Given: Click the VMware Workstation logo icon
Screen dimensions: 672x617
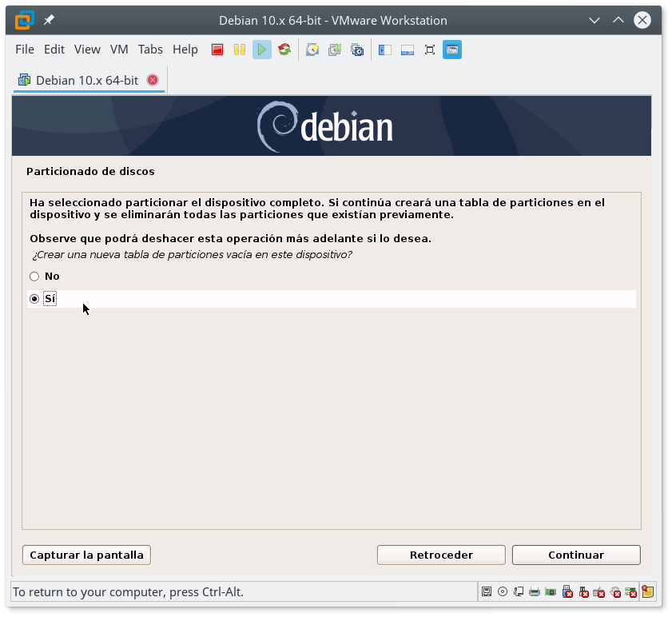Looking at the screenshot, I should point(25,20).
